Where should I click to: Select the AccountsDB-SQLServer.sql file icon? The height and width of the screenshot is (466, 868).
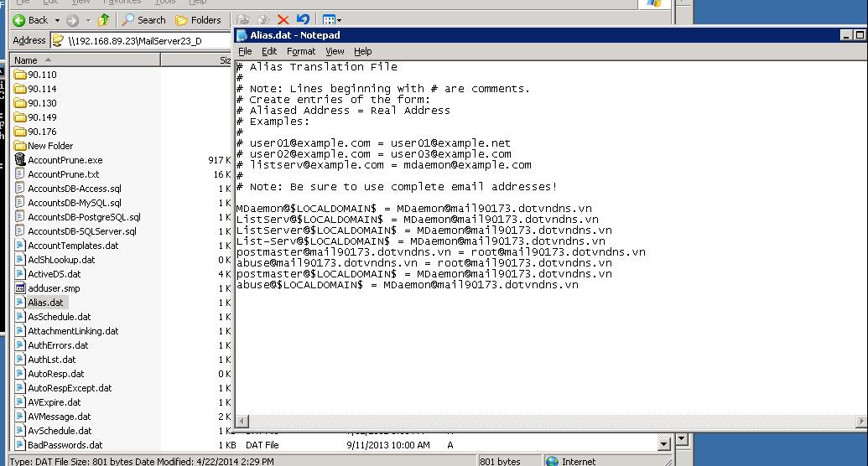(20, 231)
